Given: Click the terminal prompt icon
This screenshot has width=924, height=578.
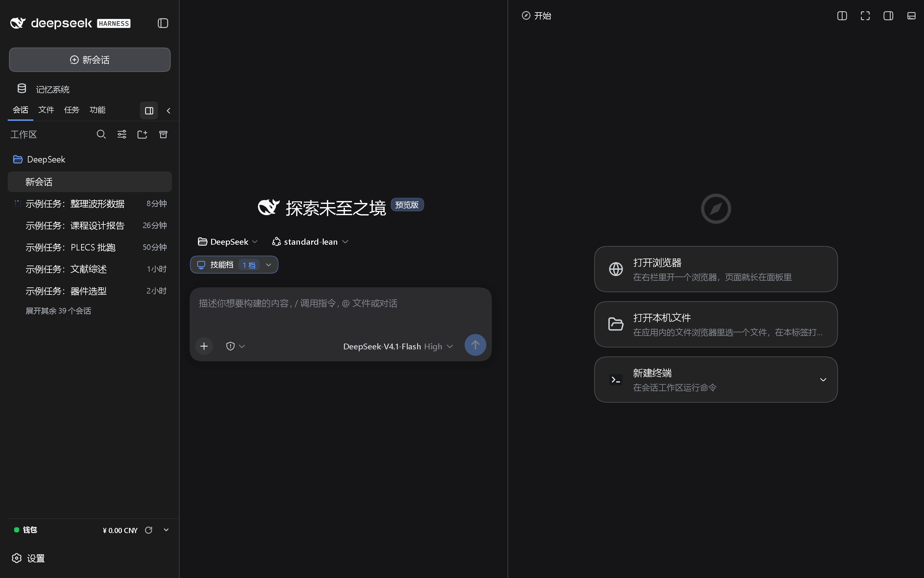Looking at the screenshot, I should pyautogui.click(x=616, y=380).
